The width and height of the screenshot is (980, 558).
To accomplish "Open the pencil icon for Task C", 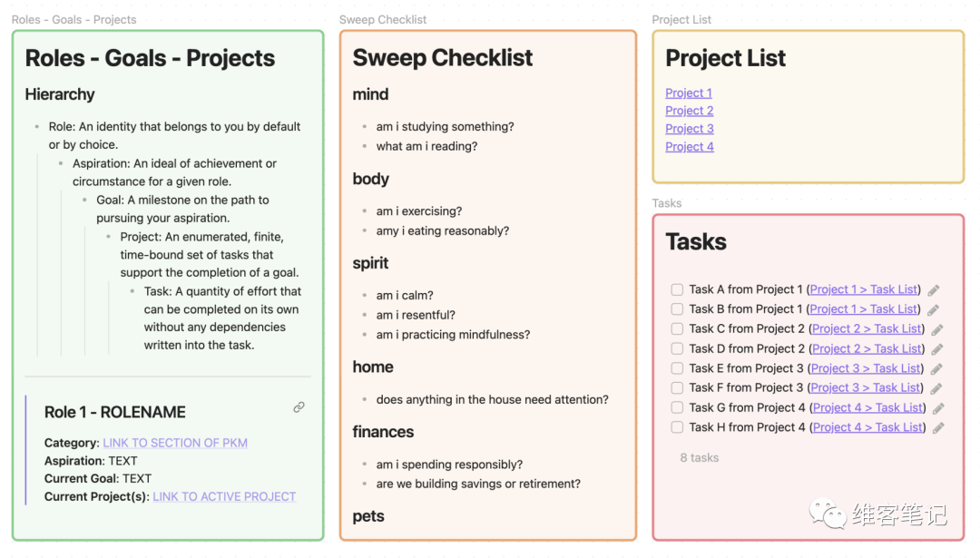I will pos(937,329).
